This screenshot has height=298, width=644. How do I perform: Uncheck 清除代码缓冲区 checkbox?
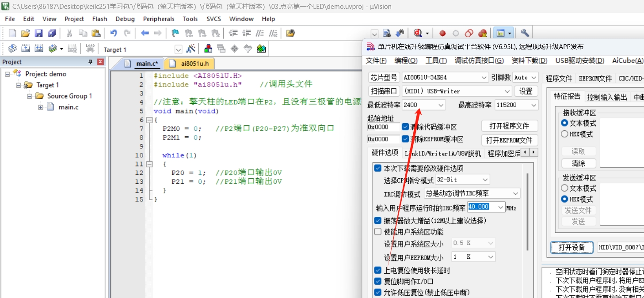click(405, 127)
